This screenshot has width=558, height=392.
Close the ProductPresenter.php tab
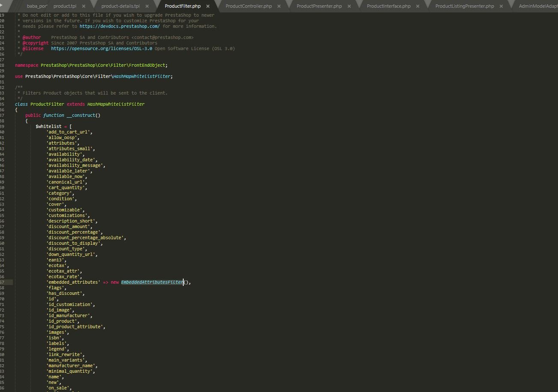[x=349, y=6]
